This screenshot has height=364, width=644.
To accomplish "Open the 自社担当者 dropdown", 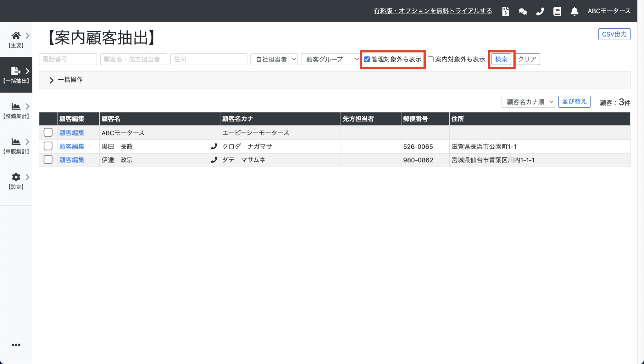I will (x=274, y=59).
